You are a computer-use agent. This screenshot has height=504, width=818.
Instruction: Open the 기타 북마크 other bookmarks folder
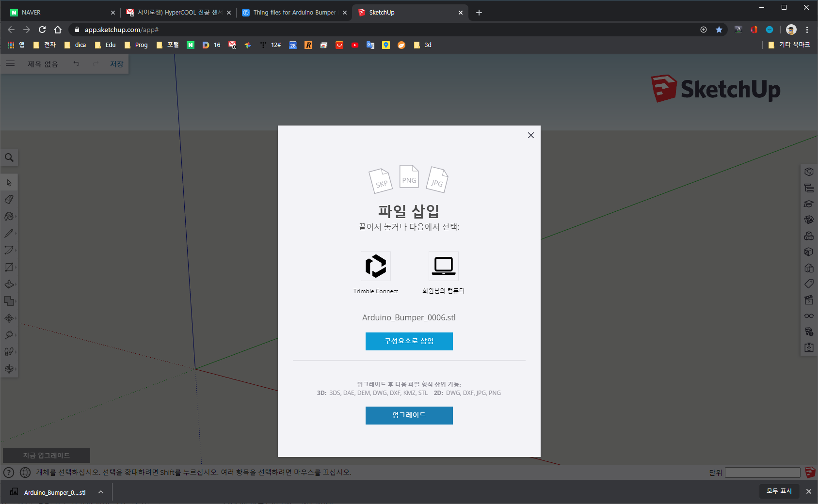point(789,45)
